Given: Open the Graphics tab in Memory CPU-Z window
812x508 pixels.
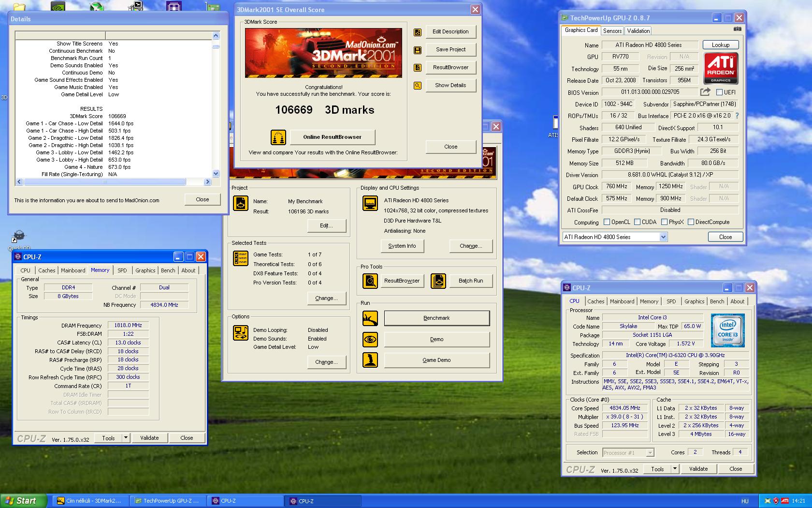Looking at the screenshot, I should [x=145, y=270].
